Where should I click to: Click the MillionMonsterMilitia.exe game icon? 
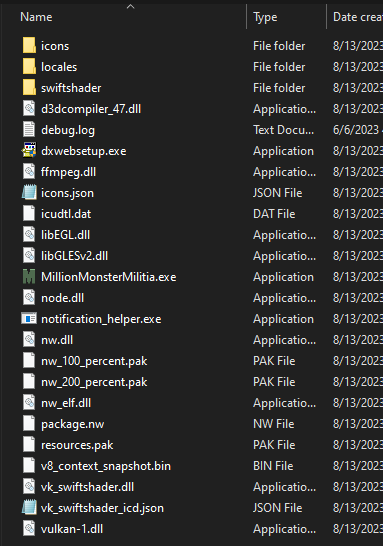29,276
